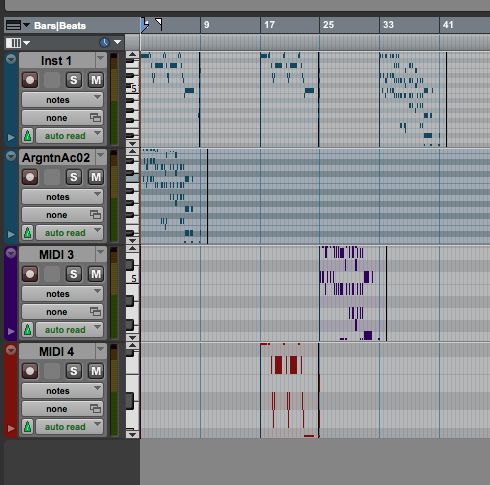Viewport: 490px width, 485px height.
Task: Click the blue clock timebase icon
Action: (105, 42)
